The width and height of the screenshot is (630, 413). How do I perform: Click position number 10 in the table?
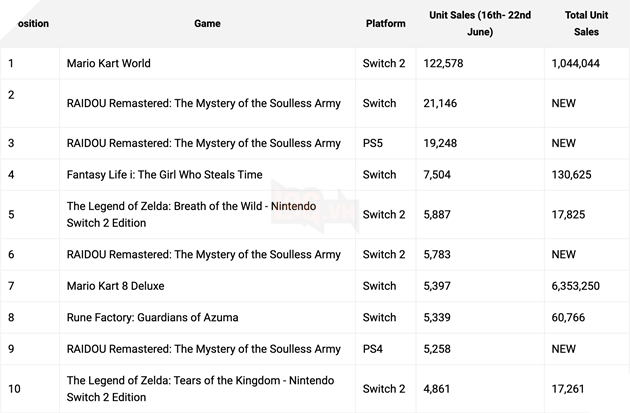pyautogui.click(x=13, y=388)
